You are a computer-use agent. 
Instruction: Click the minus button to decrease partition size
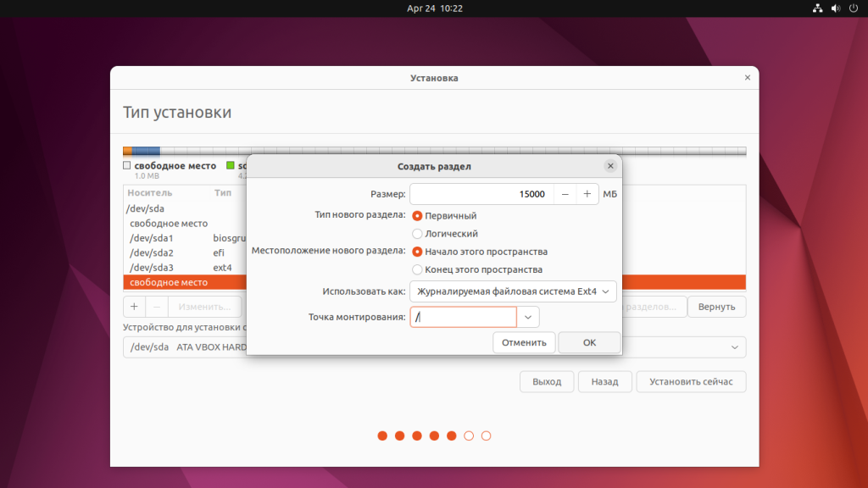pyautogui.click(x=565, y=194)
